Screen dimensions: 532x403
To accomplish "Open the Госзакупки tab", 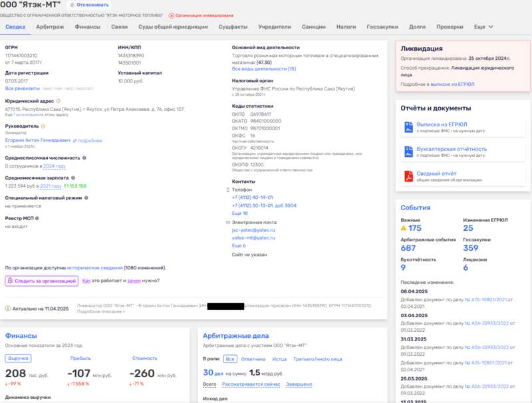I will 382,27.
